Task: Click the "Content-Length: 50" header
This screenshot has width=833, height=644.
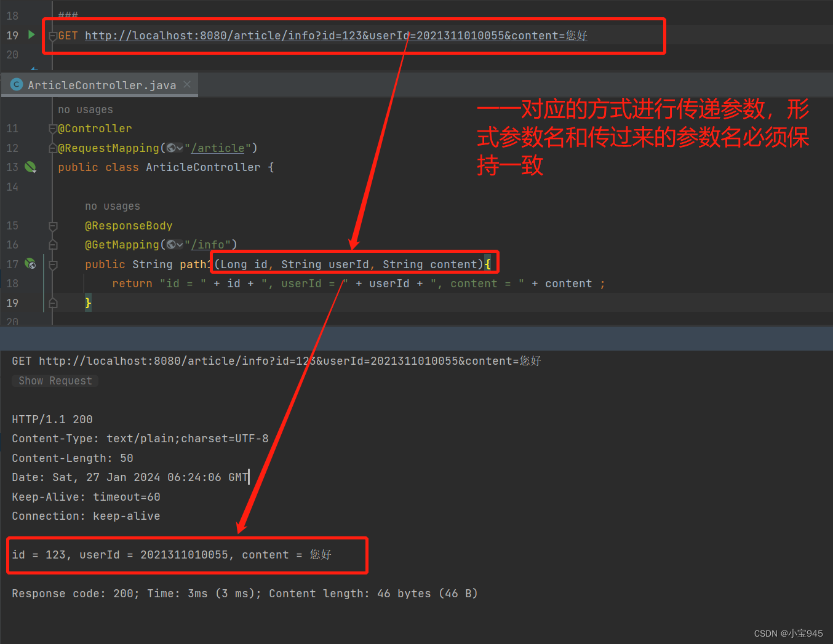Action: coord(73,458)
